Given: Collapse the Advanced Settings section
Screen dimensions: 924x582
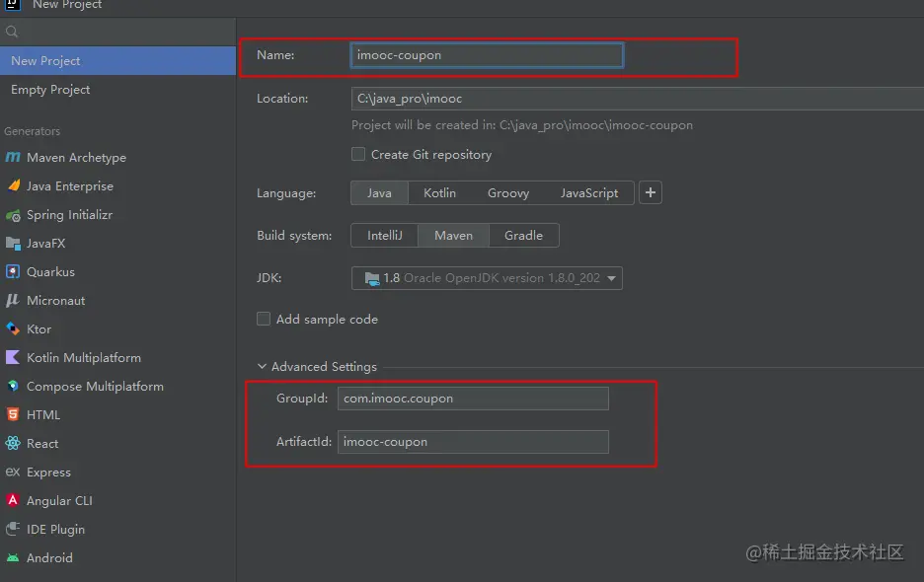Looking at the screenshot, I should tap(263, 367).
